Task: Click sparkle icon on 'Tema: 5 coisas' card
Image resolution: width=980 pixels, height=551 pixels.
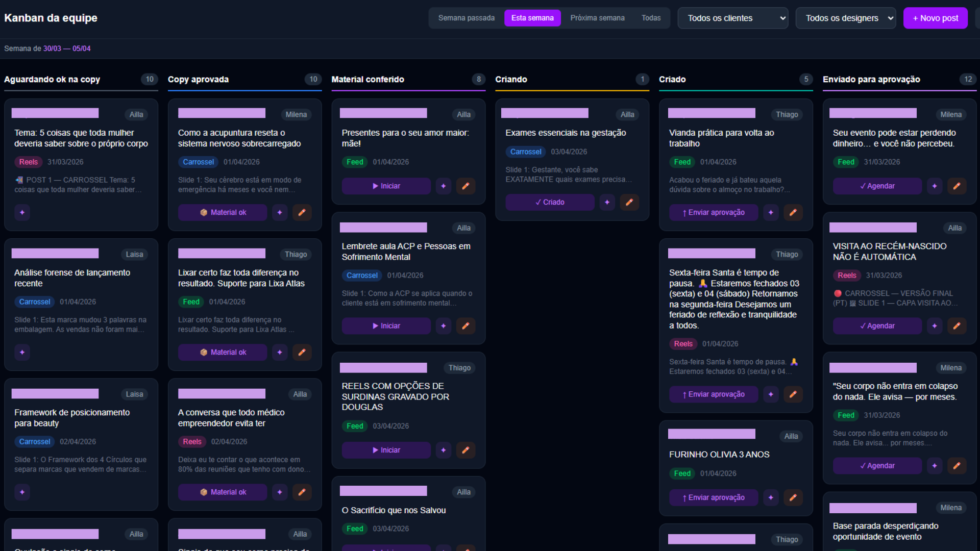Action: point(22,212)
